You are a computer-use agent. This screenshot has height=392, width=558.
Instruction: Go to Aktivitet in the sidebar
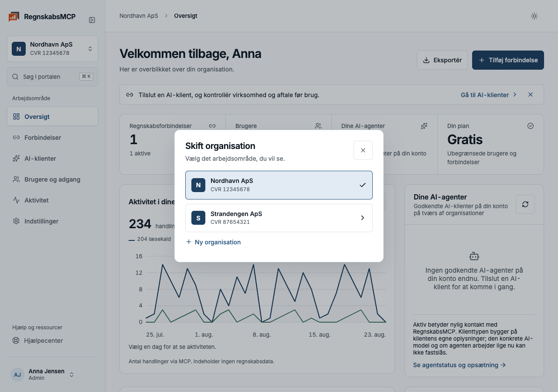coord(52,200)
